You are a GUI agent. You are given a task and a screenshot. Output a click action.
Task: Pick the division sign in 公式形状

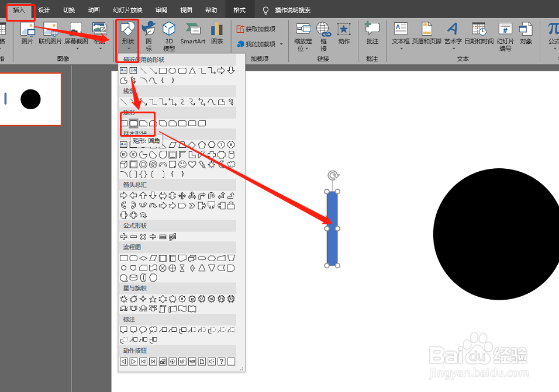(153, 237)
